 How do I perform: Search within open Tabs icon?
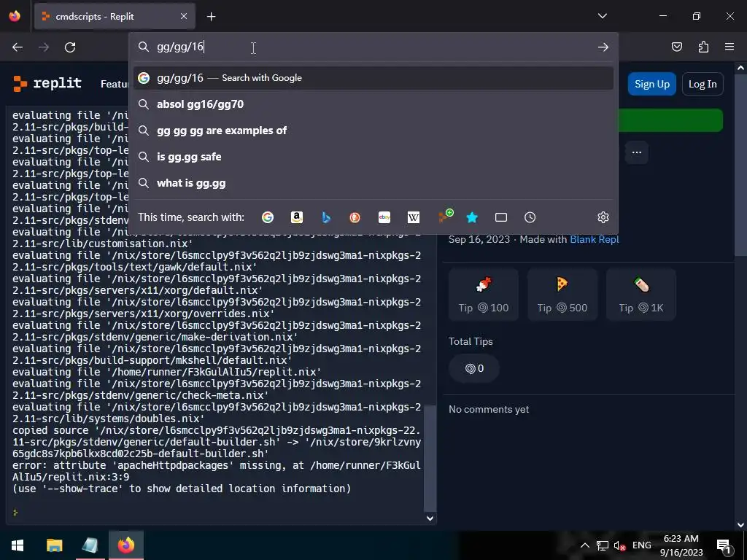point(500,217)
